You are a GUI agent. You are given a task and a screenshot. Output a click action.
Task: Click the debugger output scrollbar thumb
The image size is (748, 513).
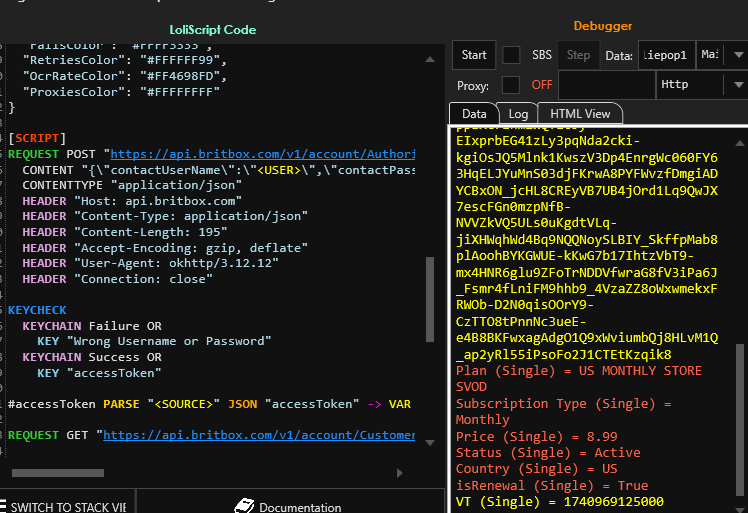[740, 420]
